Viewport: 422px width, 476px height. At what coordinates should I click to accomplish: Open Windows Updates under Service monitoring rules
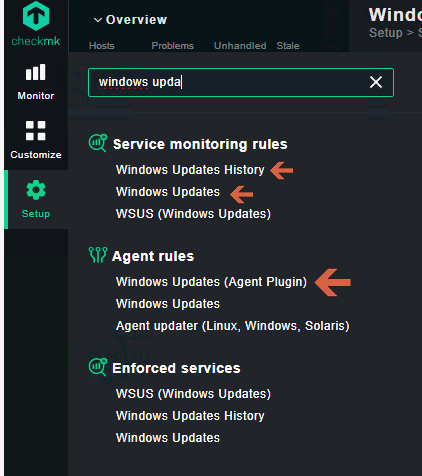168,192
